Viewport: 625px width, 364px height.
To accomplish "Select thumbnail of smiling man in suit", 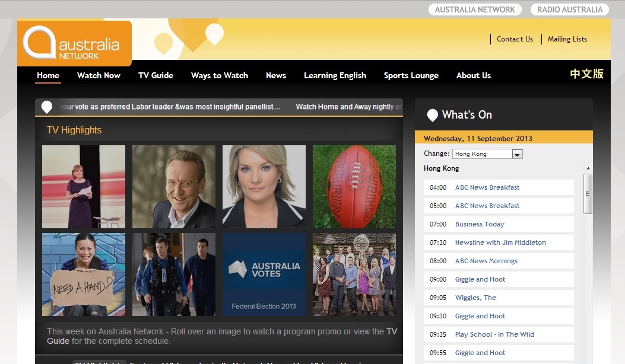I will 174,187.
